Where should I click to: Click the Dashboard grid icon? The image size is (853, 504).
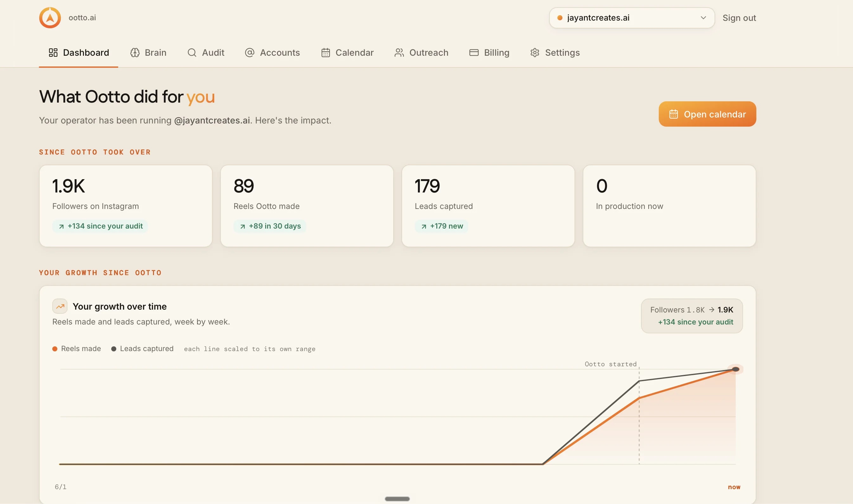pos(53,53)
